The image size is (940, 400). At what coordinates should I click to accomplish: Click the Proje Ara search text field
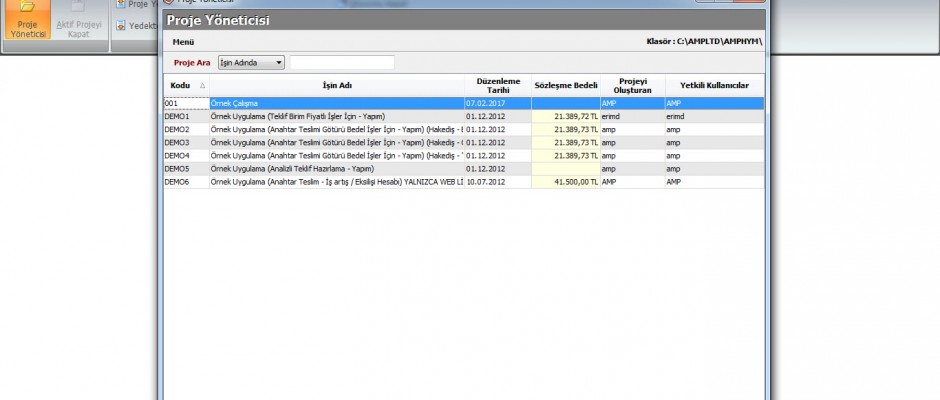[342, 62]
